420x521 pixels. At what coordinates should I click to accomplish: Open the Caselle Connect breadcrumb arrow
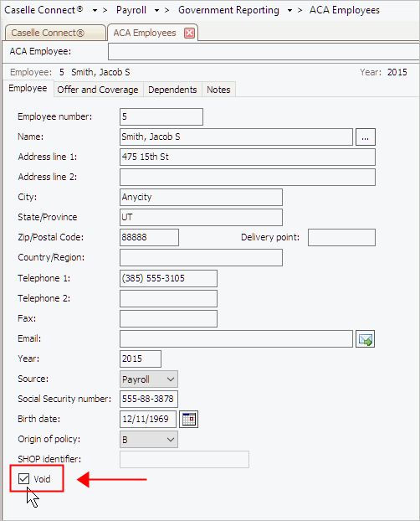click(95, 11)
